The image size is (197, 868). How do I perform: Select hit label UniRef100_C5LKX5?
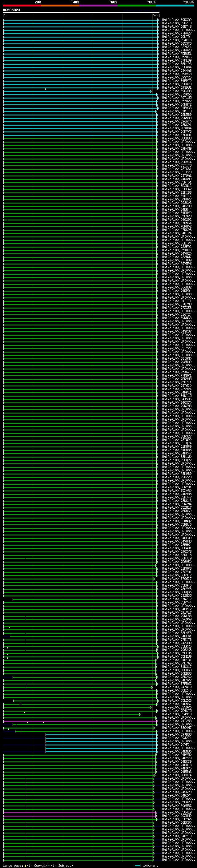177,647
